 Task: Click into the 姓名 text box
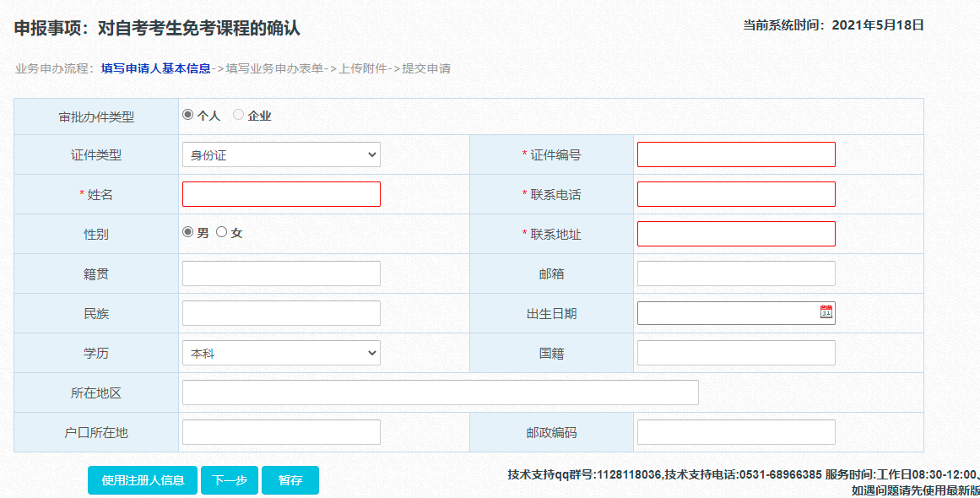(281, 194)
